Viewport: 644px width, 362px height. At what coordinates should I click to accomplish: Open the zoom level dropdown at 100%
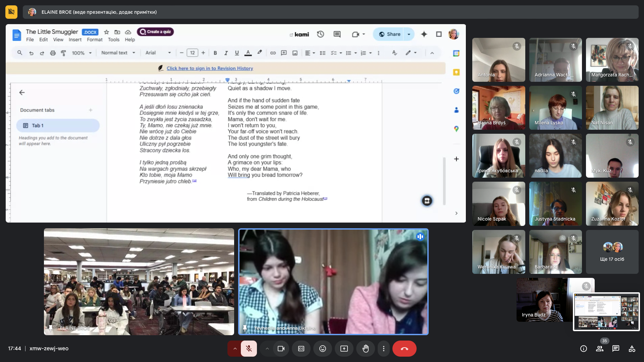click(x=82, y=53)
